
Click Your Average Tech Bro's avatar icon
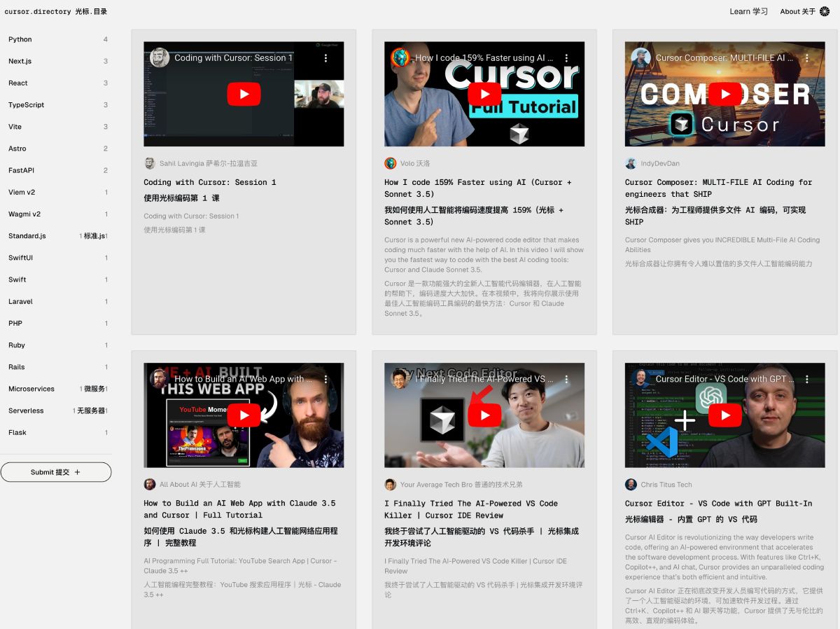coord(390,484)
